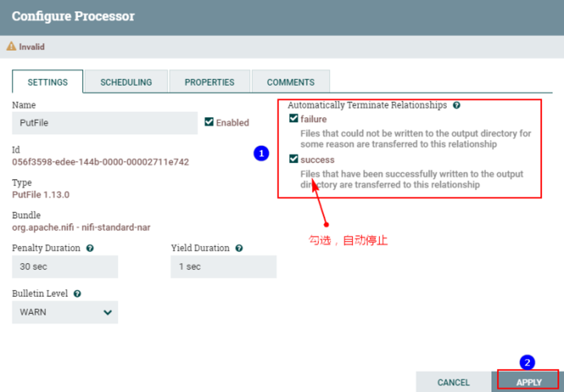The width and height of the screenshot is (564, 392).
Task: Open help icon for Automatically Terminate Relationships
Action: click(x=457, y=105)
